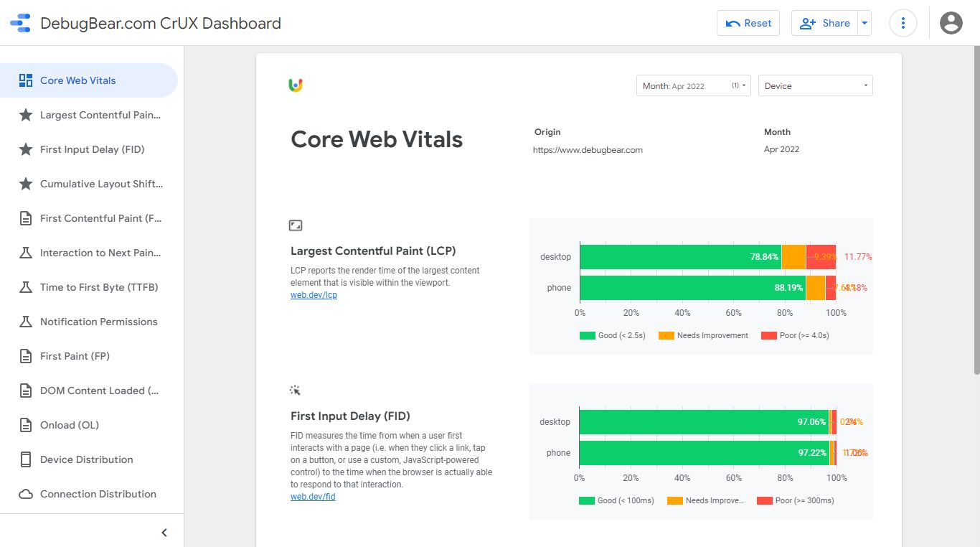Click document icon beside First Paint (FP)

(x=26, y=356)
